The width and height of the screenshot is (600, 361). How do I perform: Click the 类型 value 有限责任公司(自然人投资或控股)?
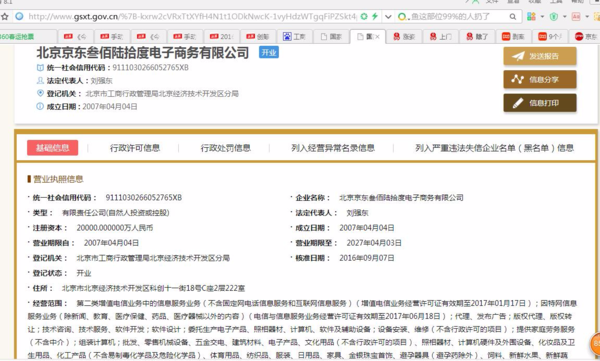116,212
